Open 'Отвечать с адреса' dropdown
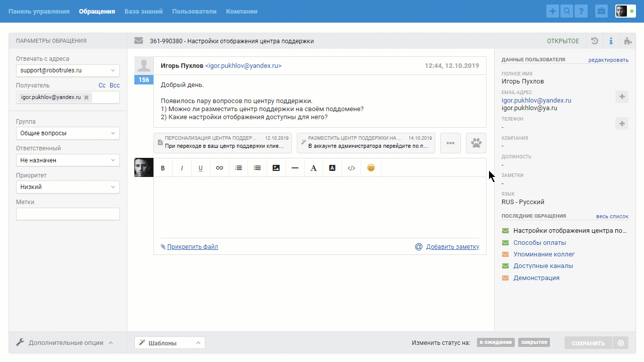The height and width of the screenshot is (362, 644). pos(68,70)
